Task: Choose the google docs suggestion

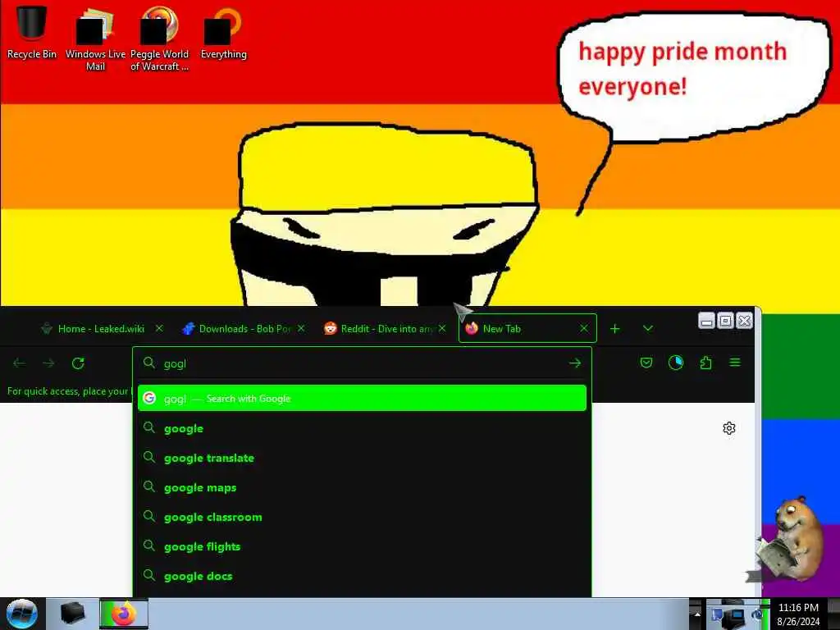Action: pyautogui.click(x=362, y=575)
